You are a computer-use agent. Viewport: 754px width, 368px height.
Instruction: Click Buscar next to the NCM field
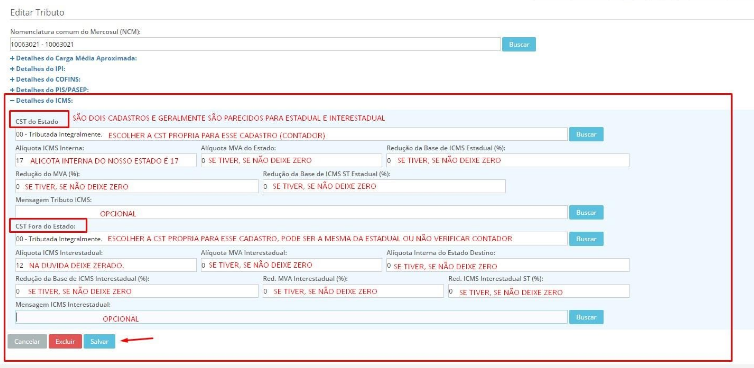click(519, 44)
